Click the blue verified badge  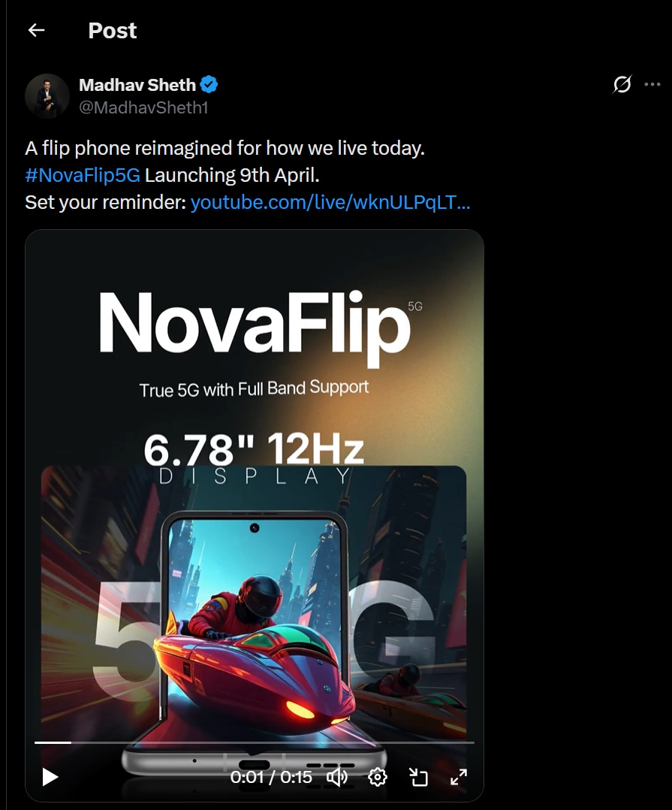pyautogui.click(x=209, y=85)
